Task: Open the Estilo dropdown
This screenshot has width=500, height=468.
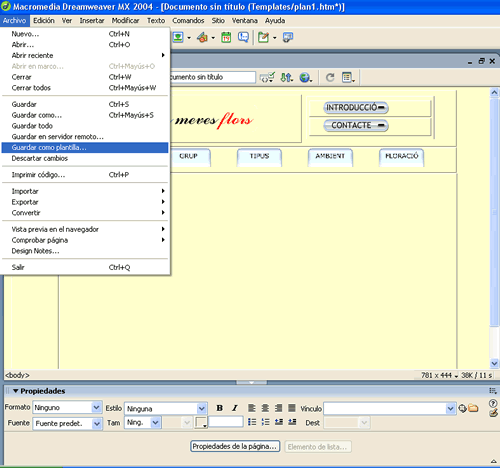Action: point(202,408)
